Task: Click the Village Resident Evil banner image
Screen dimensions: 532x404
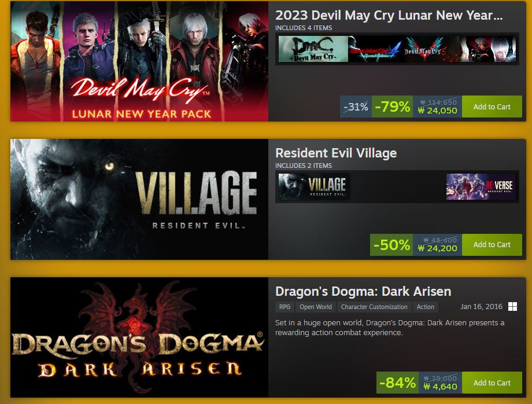Action: (x=139, y=199)
